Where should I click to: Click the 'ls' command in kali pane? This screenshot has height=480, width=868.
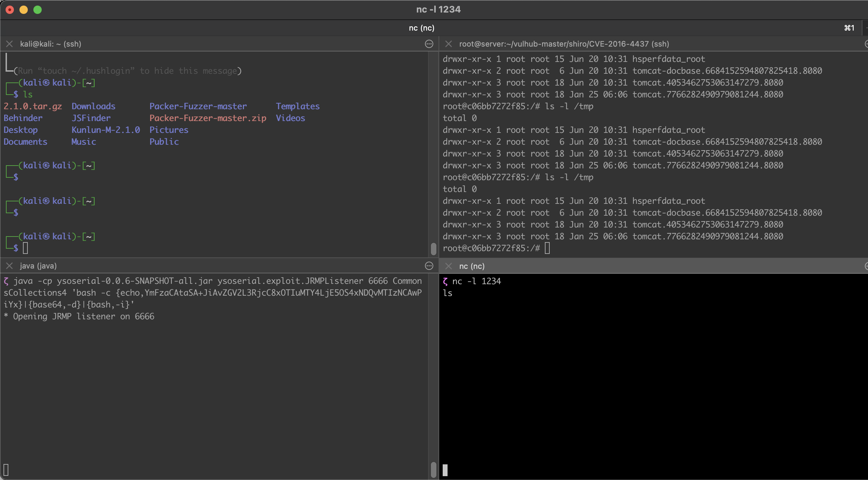tap(28, 94)
